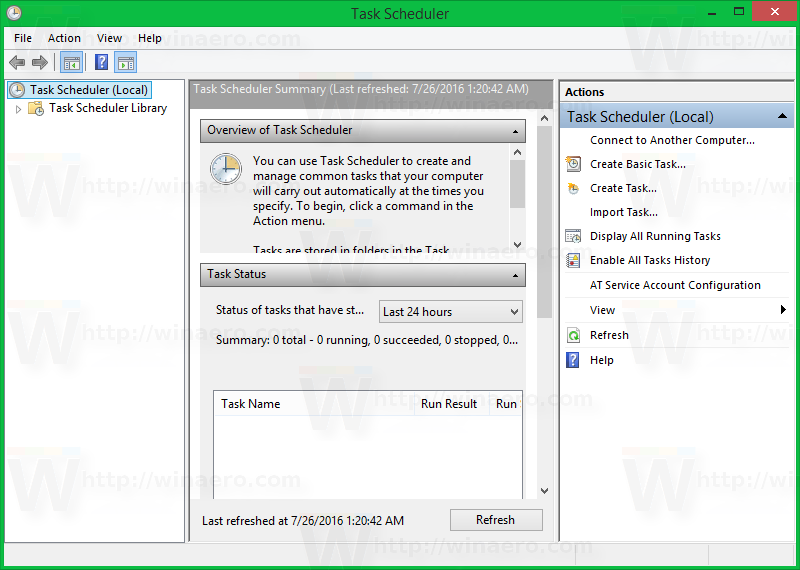Click the View action in Actions pane
The width and height of the screenshot is (800, 570).
[602, 310]
